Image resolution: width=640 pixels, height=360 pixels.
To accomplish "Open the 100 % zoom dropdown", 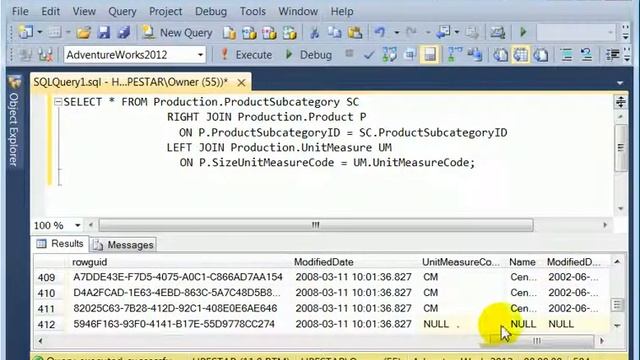I will click(x=77, y=225).
